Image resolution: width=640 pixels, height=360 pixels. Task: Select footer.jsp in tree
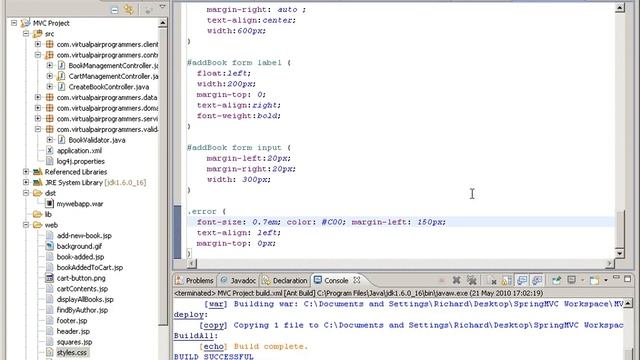[x=72, y=320]
